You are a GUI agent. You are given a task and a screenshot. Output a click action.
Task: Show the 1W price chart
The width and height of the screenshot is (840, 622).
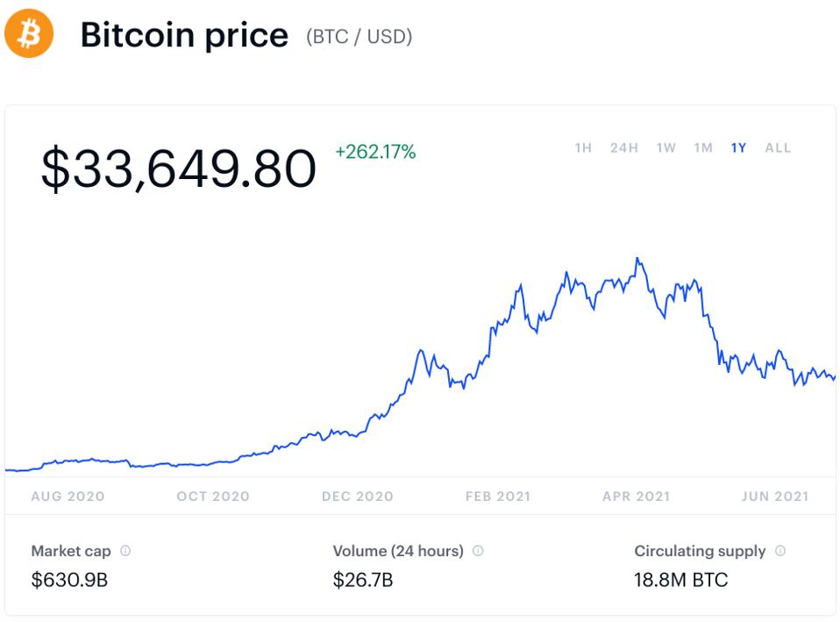click(x=666, y=148)
